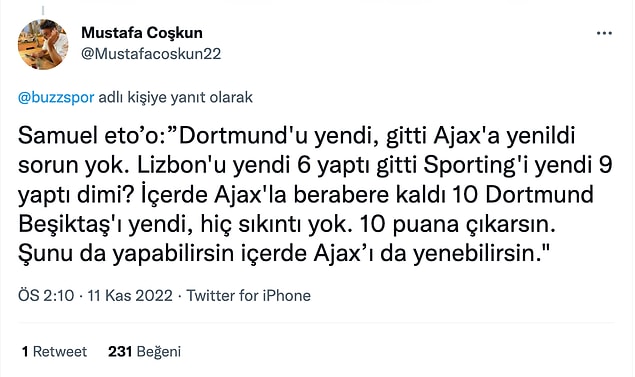The width and height of the screenshot is (635, 377).
Task: Click the ÖS 2:10 timestamp
Action: [x=46, y=296]
